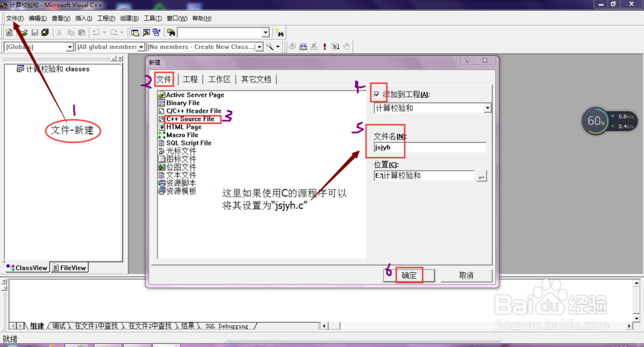Click the Save toolbar icon
This screenshot has width=644, height=347.
tap(35, 32)
